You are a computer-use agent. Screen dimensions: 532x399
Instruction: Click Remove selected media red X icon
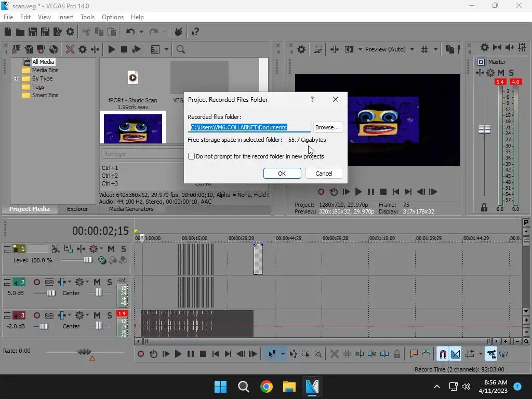[70, 49]
